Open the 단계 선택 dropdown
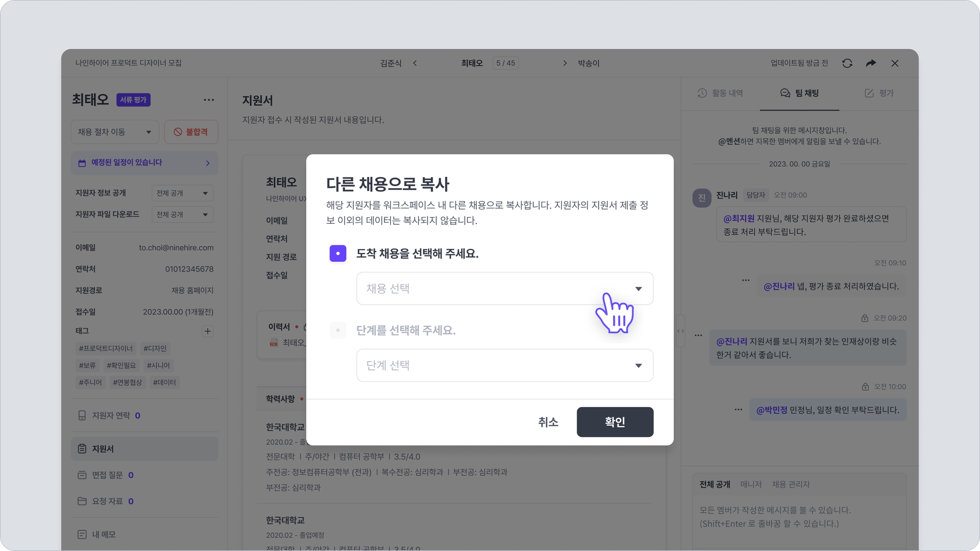The image size is (980, 551). tap(504, 365)
